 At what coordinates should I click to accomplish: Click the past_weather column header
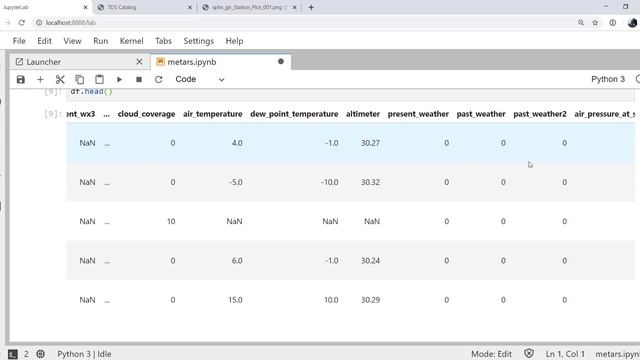(x=481, y=114)
